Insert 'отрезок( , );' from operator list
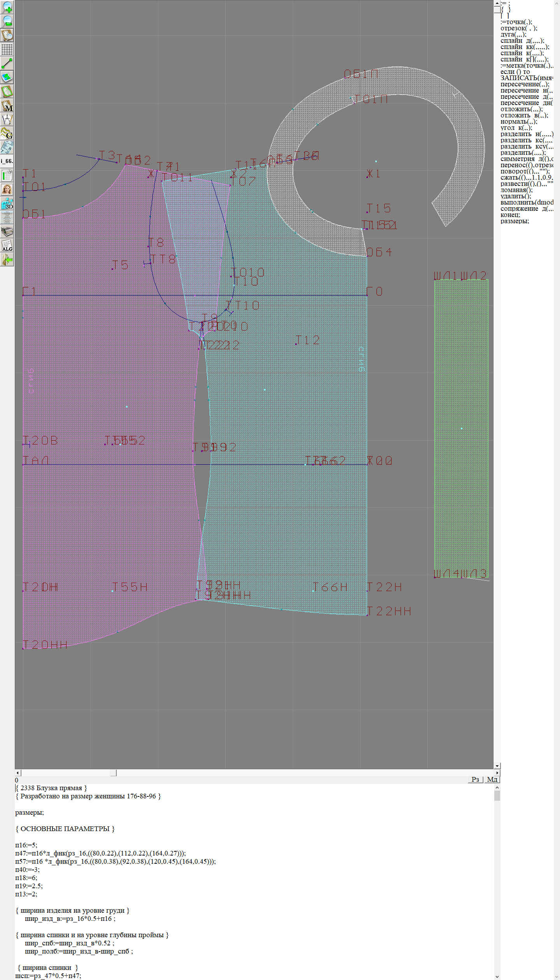 point(518,28)
